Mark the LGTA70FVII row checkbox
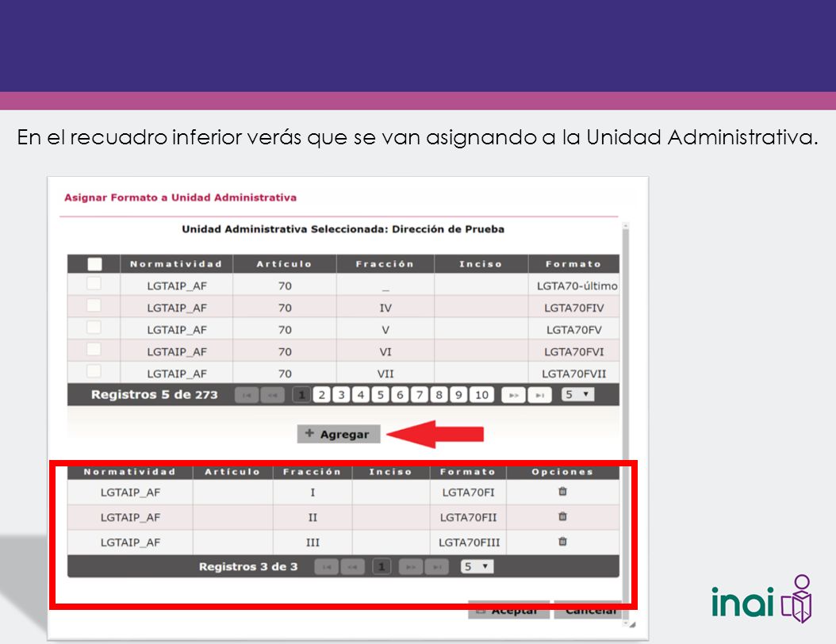The width and height of the screenshot is (836, 644). click(94, 370)
